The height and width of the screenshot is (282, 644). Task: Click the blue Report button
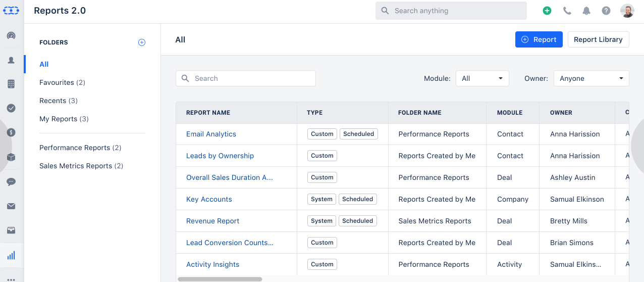539,39
